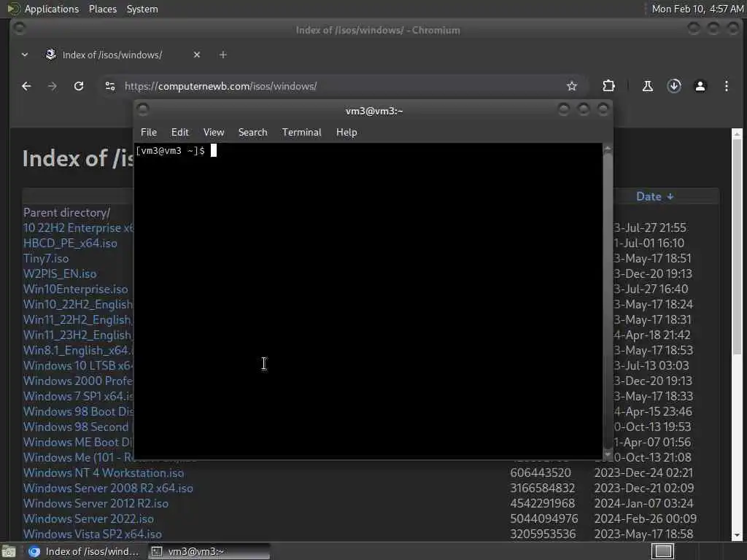This screenshot has width=747, height=560.
Task: Open HBCD_PE_x64.iso link
Action: [70, 243]
